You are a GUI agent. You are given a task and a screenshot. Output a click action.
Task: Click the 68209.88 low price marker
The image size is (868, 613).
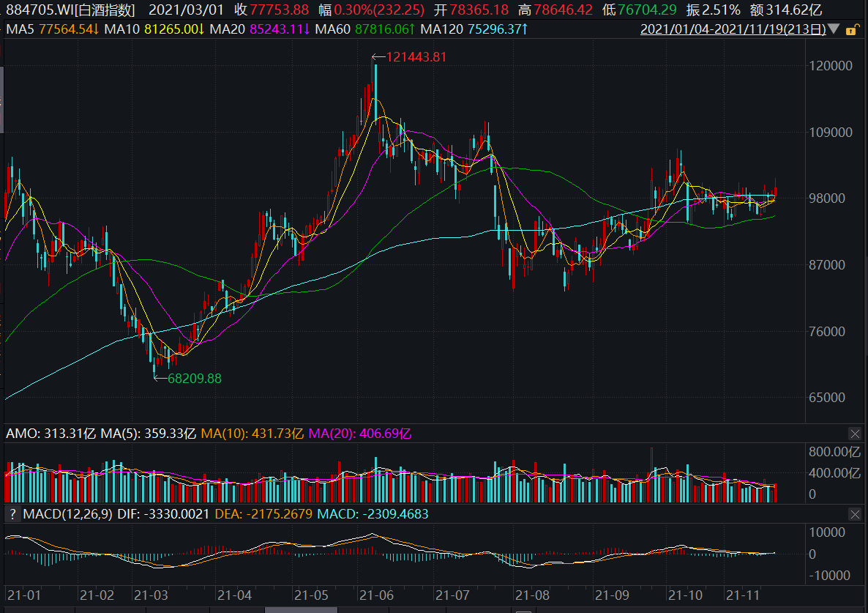(193, 379)
